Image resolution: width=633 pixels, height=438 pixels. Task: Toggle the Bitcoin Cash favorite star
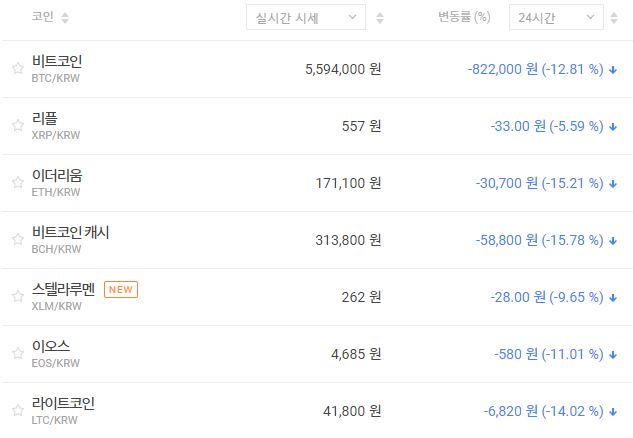[x=17, y=240]
